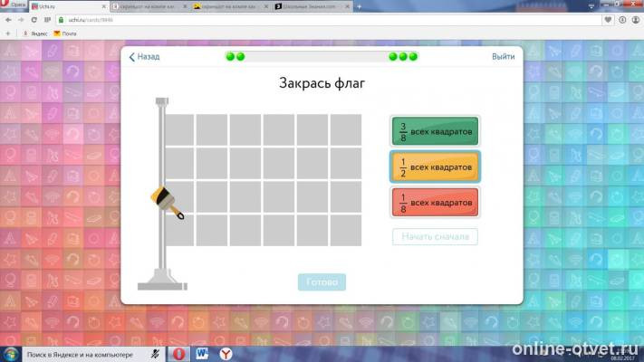Image resolution: width=644 pixels, height=362 pixels.
Task: Select red 1/8 всех квадратов paint
Action: coord(435,203)
